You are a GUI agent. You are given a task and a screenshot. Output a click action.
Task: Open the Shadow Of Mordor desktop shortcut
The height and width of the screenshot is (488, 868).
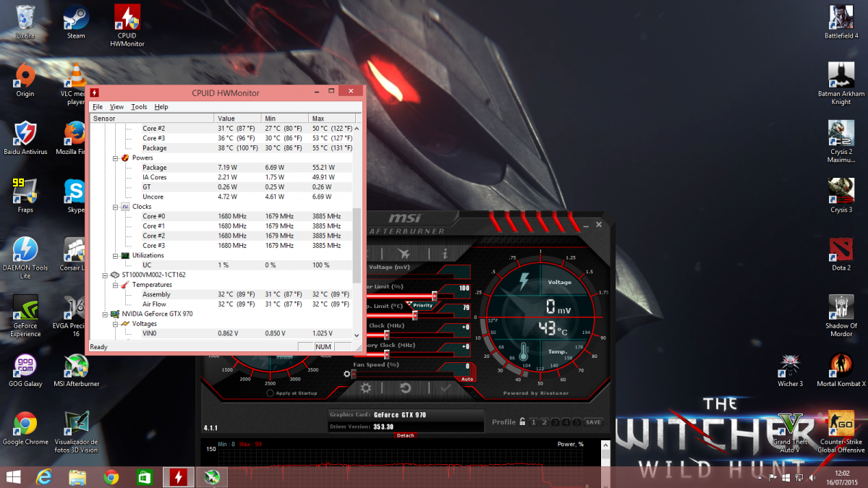point(841,316)
